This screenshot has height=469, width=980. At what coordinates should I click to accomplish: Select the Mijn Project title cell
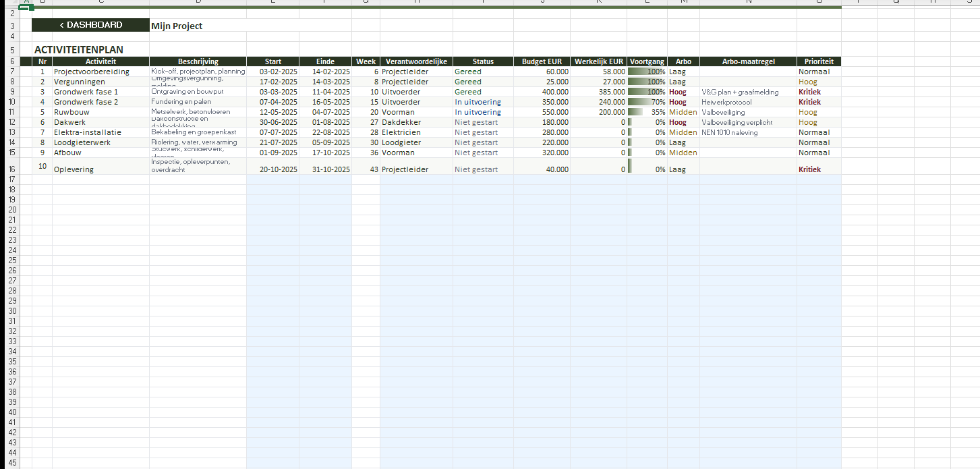177,26
